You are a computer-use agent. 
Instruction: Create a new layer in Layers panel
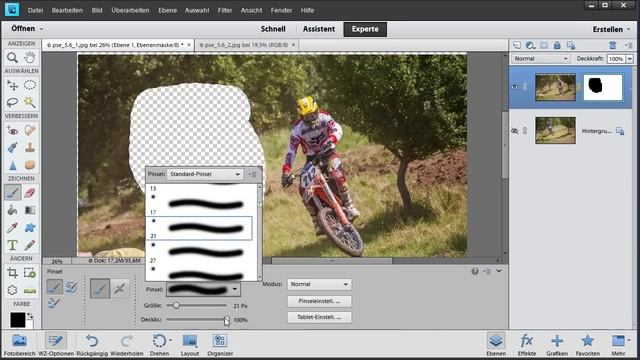click(x=517, y=45)
